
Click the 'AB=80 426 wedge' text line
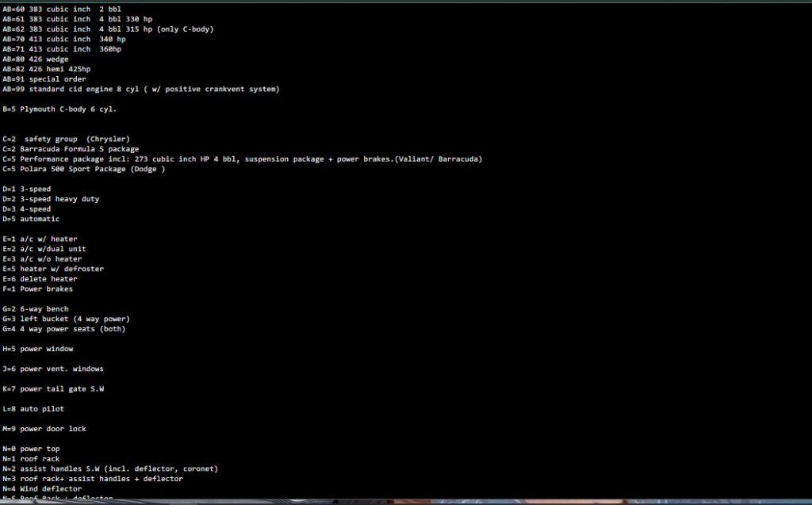(x=36, y=59)
